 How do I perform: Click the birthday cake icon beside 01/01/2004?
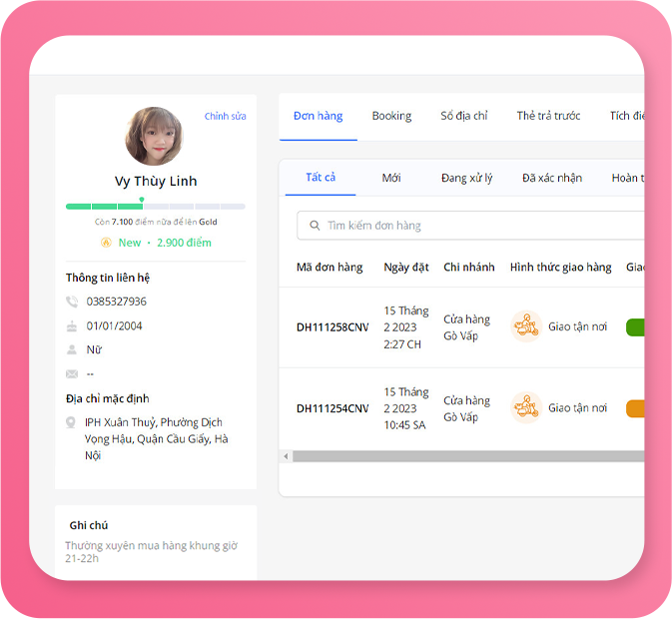click(x=72, y=326)
